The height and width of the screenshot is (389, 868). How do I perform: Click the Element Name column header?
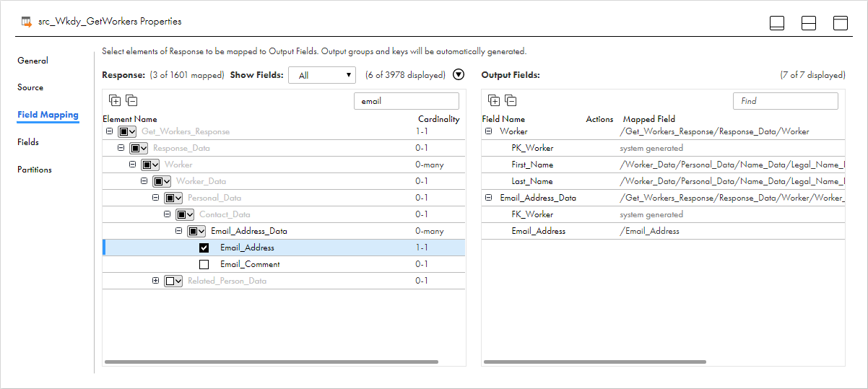tap(130, 119)
